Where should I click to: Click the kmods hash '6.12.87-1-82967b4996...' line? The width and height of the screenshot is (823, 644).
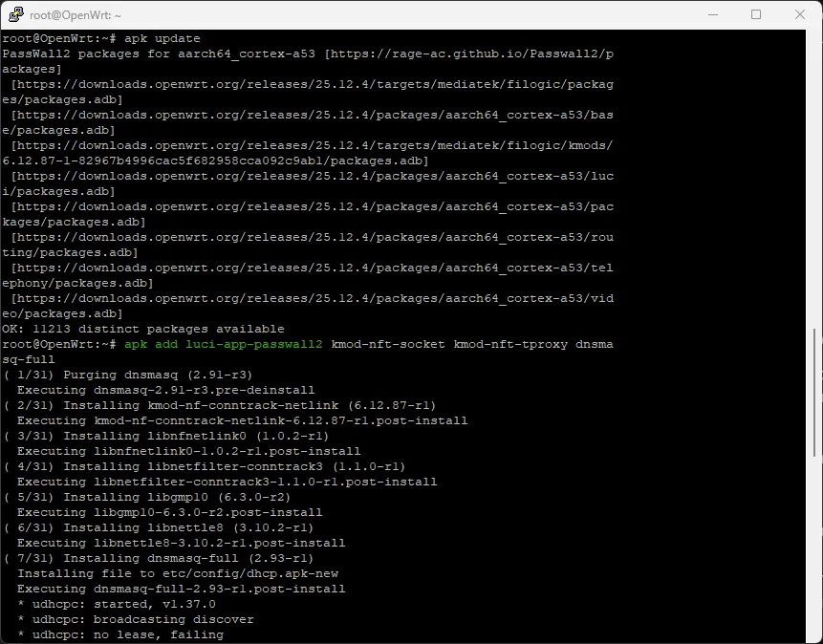point(215,161)
